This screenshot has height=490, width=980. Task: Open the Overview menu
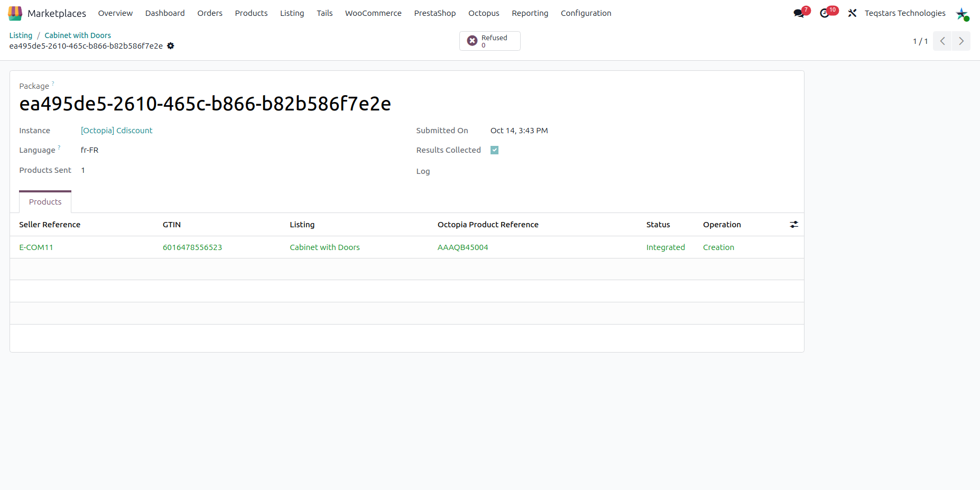click(x=115, y=13)
